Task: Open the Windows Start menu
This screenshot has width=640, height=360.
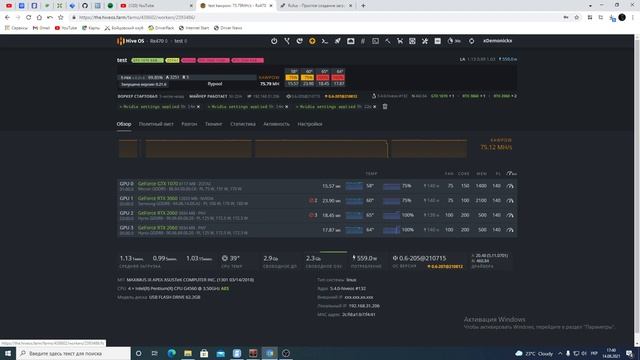Action: tap(8, 353)
